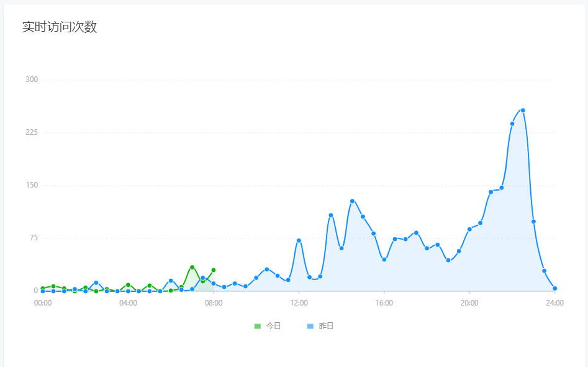Click the blue data point at 20:00

point(469,229)
